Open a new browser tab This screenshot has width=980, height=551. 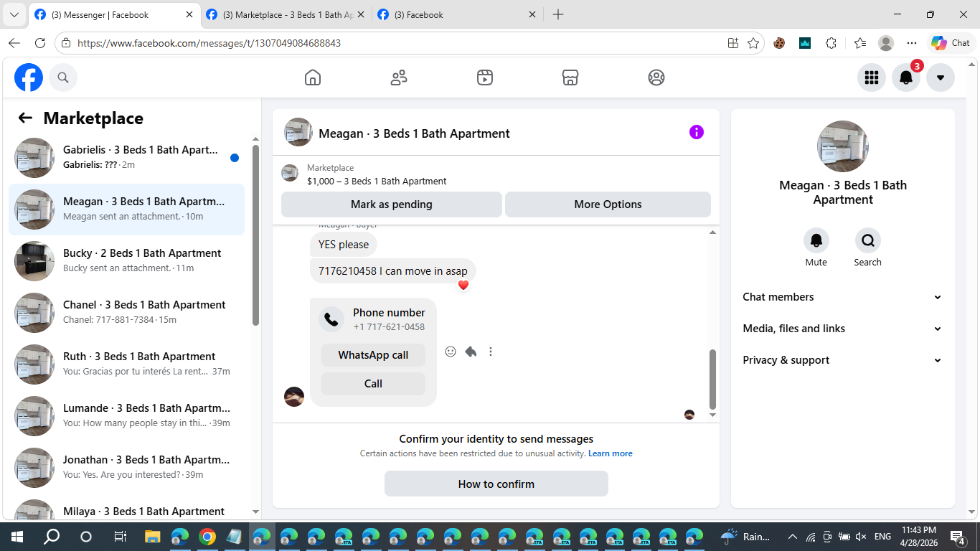click(x=558, y=14)
